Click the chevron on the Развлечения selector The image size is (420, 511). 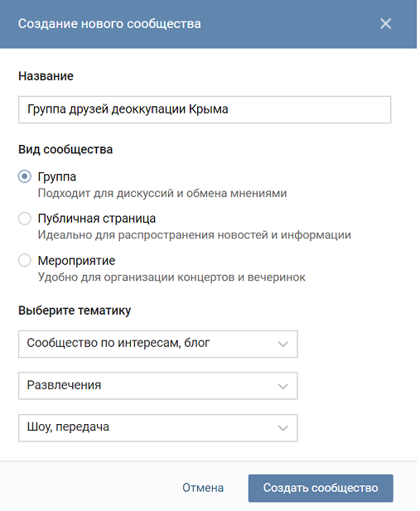(x=282, y=386)
